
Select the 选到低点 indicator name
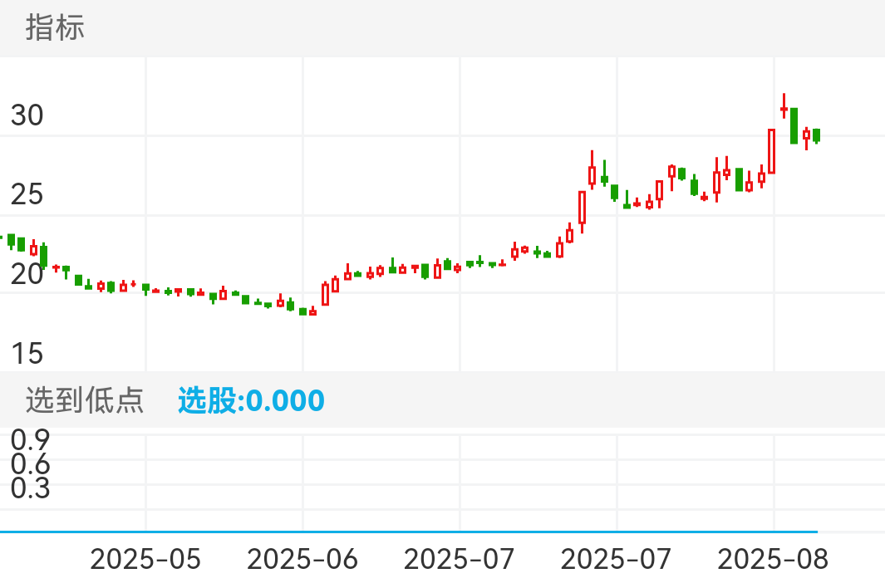(x=85, y=400)
